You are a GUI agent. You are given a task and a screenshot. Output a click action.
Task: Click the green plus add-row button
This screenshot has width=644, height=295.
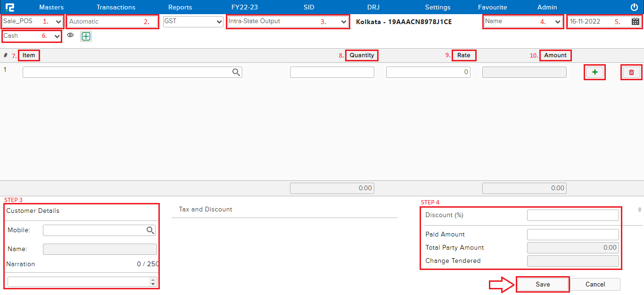coord(594,72)
